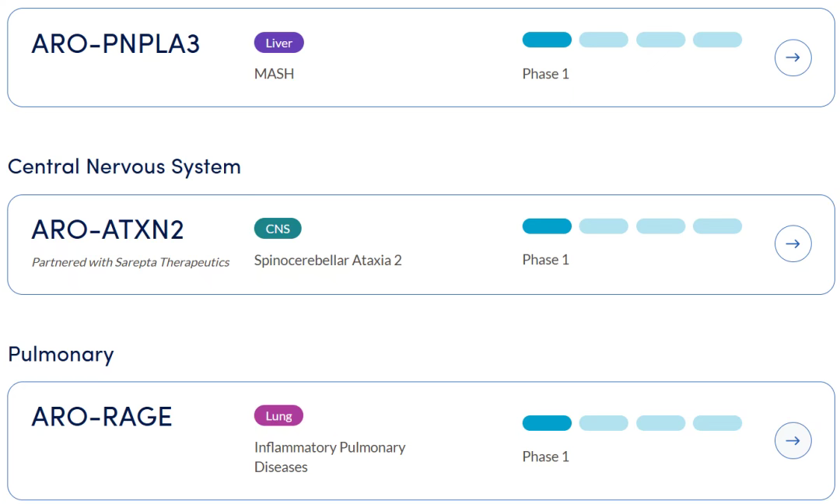This screenshot has width=840, height=504.
Task: Click the Inflammatory Pulmonary Diseases indication text
Action: (x=330, y=457)
